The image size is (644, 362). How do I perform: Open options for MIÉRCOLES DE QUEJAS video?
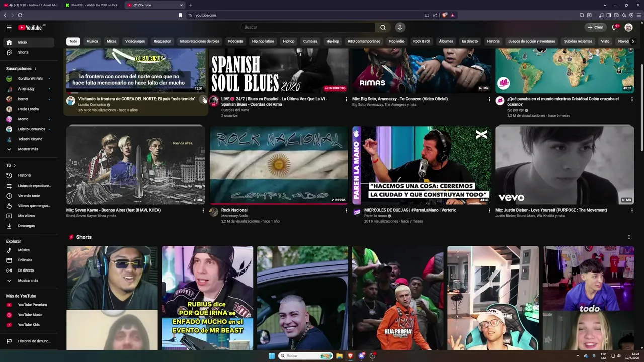(x=489, y=211)
